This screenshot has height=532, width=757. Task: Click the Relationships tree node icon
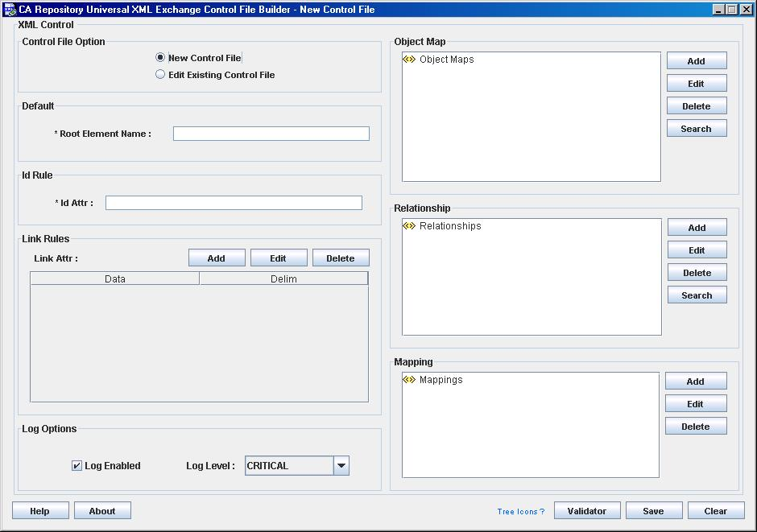[409, 226]
